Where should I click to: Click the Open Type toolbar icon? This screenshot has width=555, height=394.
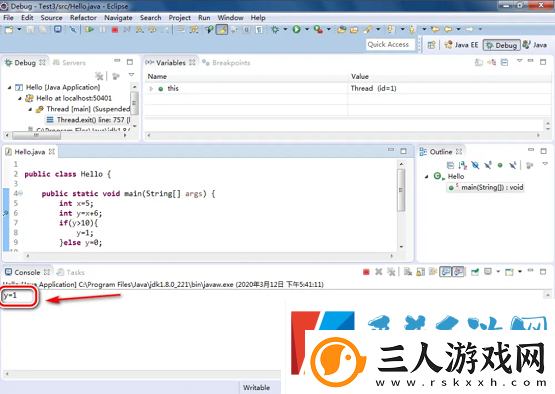point(342,30)
